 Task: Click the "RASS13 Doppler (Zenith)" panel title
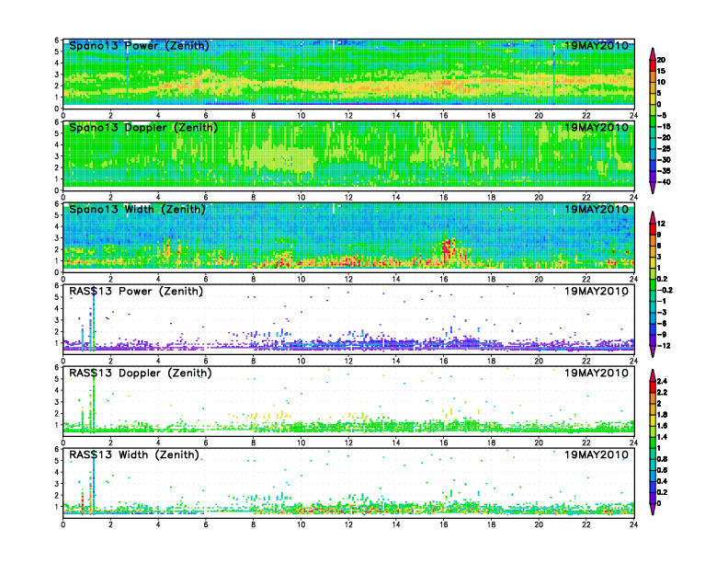coord(141,373)
